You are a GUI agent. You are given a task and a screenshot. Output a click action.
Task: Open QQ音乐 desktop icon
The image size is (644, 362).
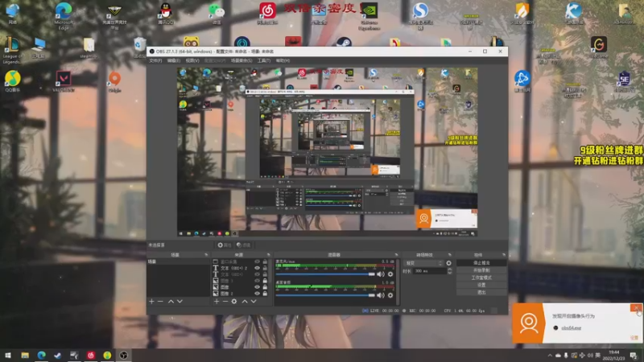13,81
